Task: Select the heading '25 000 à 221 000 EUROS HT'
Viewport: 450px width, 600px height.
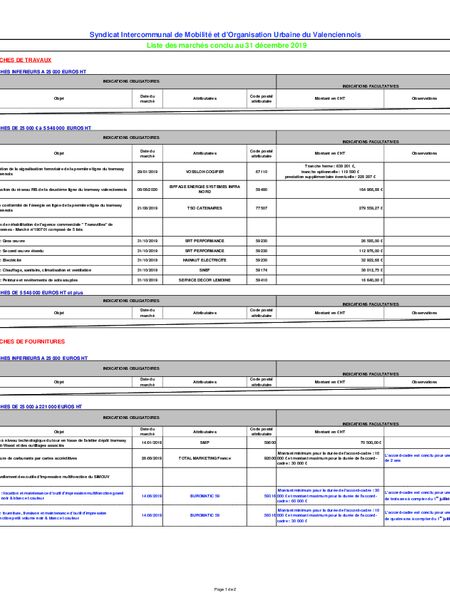Action: tap(41, 406)
